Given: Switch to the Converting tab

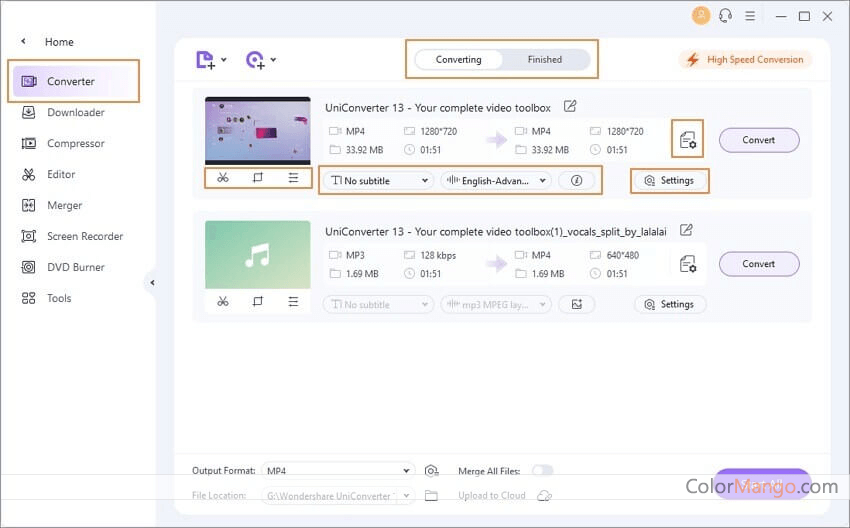Looking at the screenshot, I should click(x=459, y=60).
